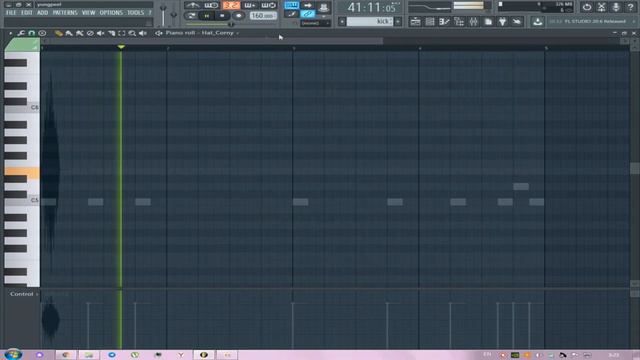This screenshot has height=360, width=640.
Task: Select the Slice tool in piano roll
Action: 111,33
